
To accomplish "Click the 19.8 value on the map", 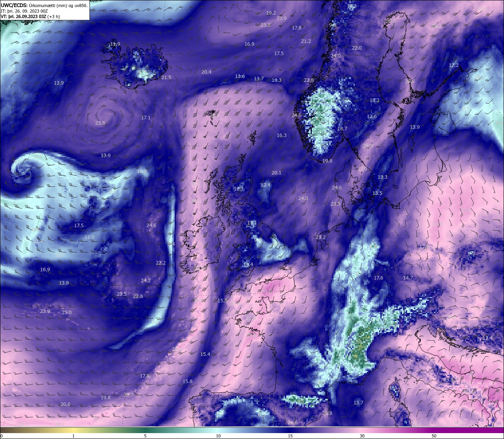I will click(x=106, y=398).
